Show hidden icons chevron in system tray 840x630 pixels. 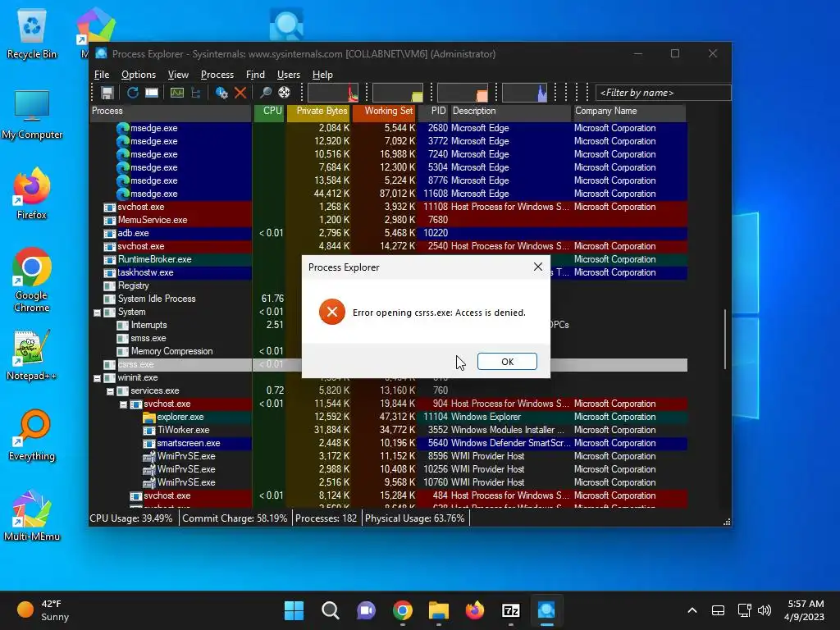[692, 610]
